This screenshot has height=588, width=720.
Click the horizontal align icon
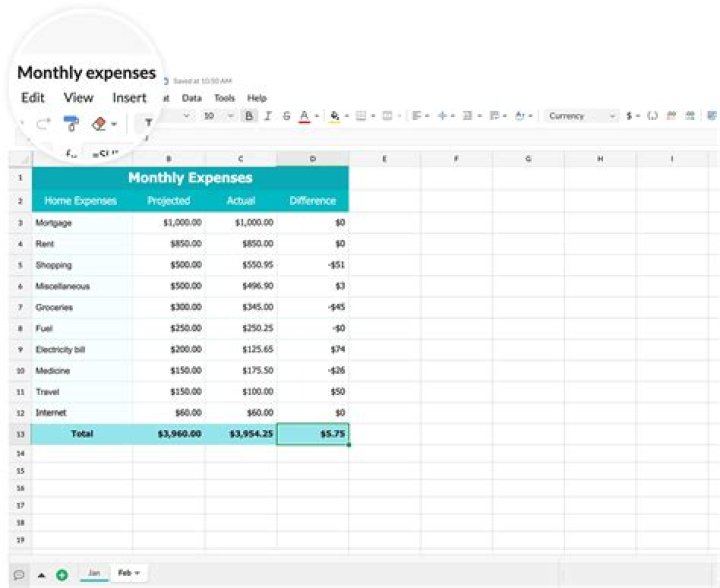pos(416,116)
